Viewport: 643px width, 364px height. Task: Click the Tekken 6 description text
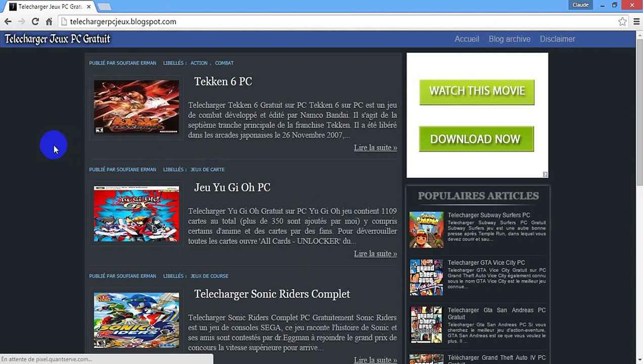(x=292, y=120)
